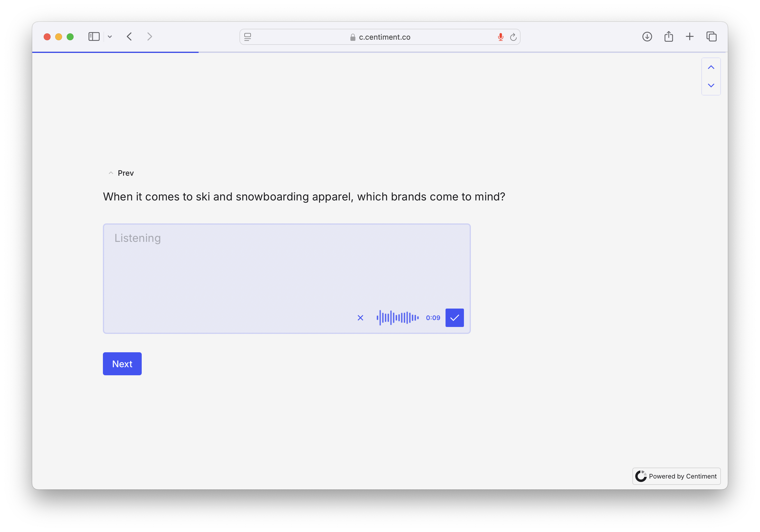Open a new tab with plus

[x=690, y=37]
